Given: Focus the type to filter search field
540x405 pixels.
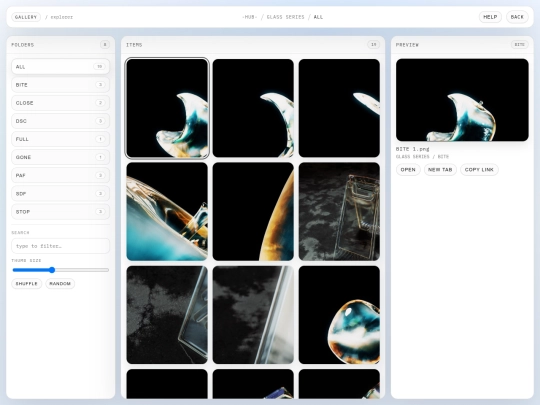Looking at the screenshot, I should pyautogui.click(x=61, y=246).
